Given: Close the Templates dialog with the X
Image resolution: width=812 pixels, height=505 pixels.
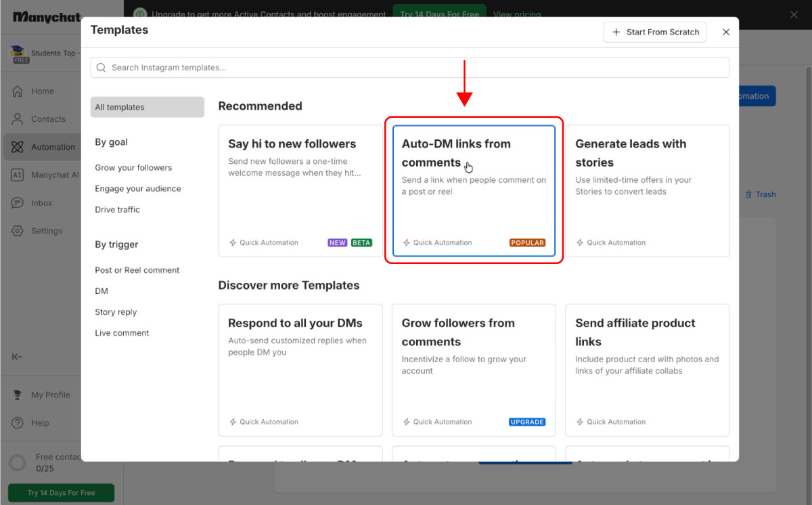Looking at the screenshot, I should (726, 32).
